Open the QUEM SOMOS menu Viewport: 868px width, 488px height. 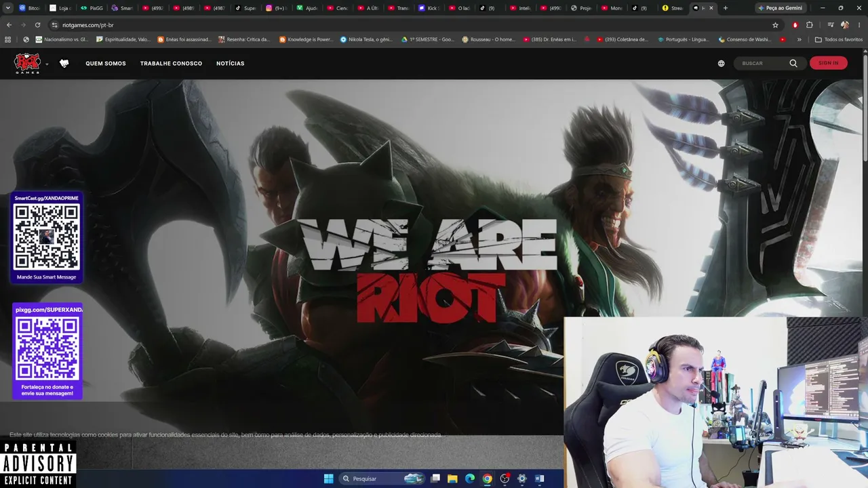tap(106, 64)
